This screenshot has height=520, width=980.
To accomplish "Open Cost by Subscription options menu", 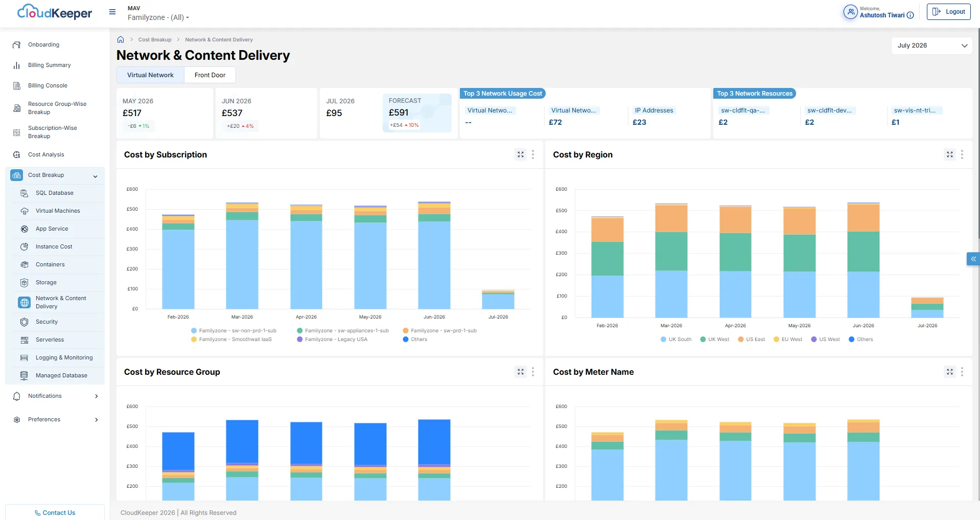I will (x=533, y=154).
